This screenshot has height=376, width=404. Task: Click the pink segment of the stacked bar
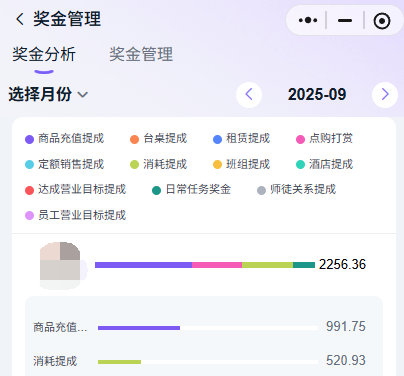pyautogui.click(x=217, y=265)
